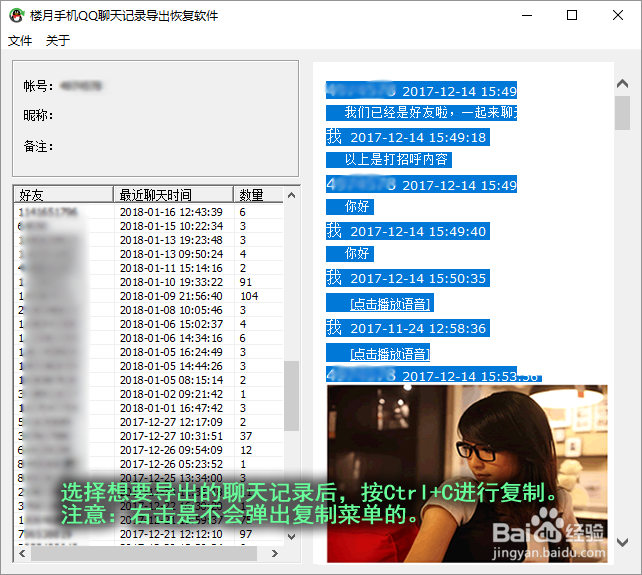642x575 pixels.
Task: Click the chat header 我 2017-12-14 15:50:35
Action: point(408,278)
